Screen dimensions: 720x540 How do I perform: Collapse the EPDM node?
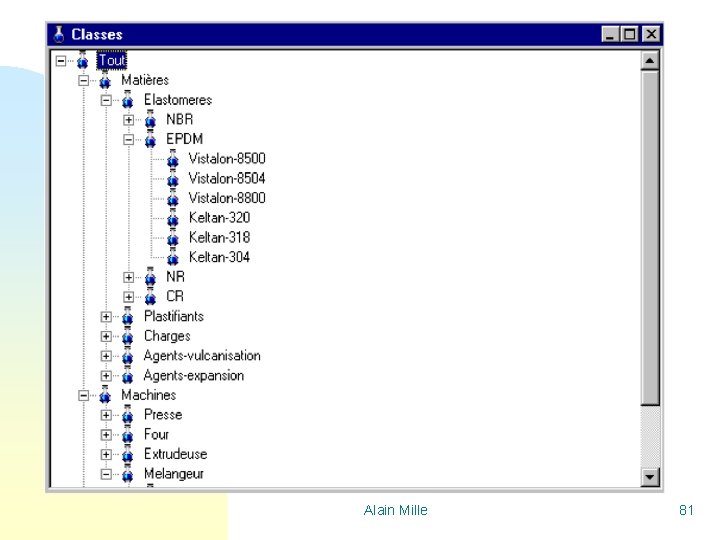click(129, 140)
